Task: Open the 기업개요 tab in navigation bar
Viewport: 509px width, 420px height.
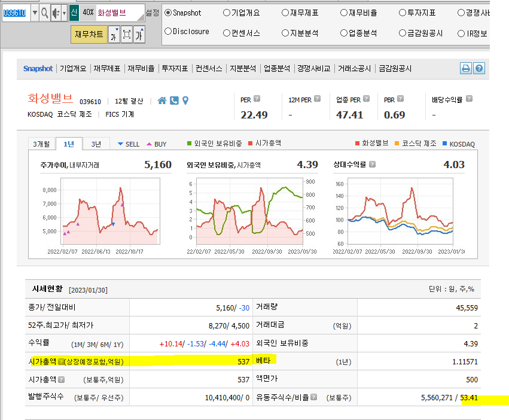Action: 73,69
